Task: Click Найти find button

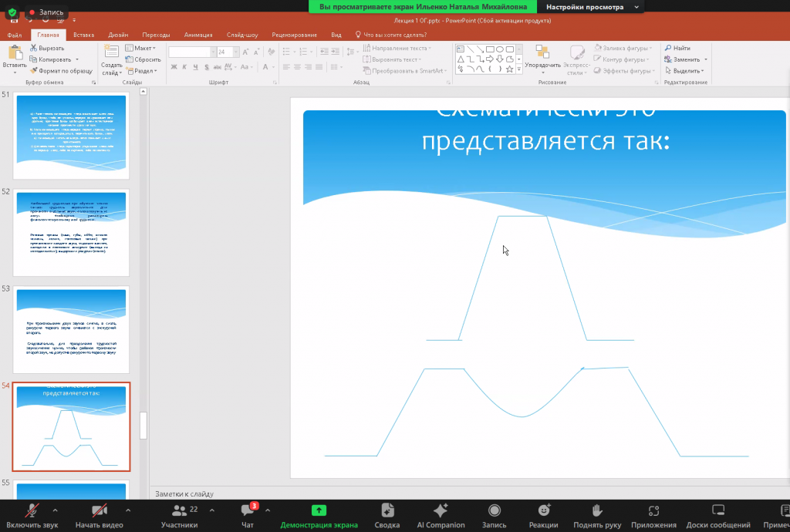Action: (677, 48)
